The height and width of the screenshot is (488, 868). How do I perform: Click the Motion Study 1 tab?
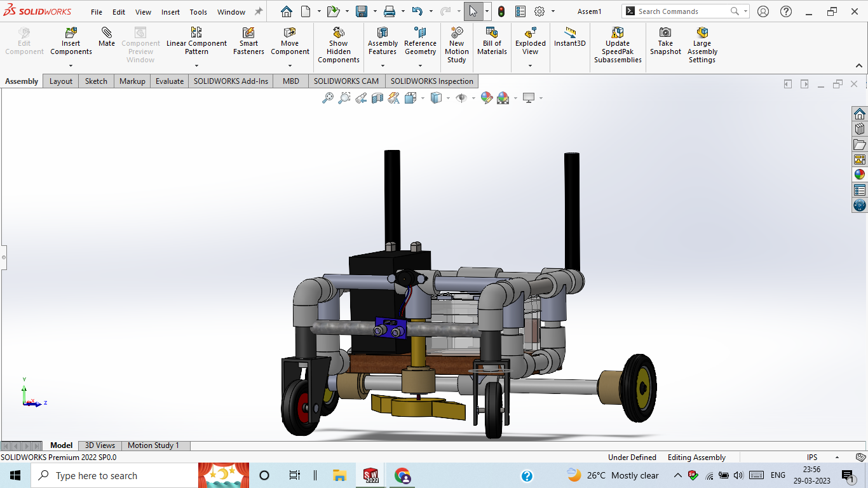(154, 445)
